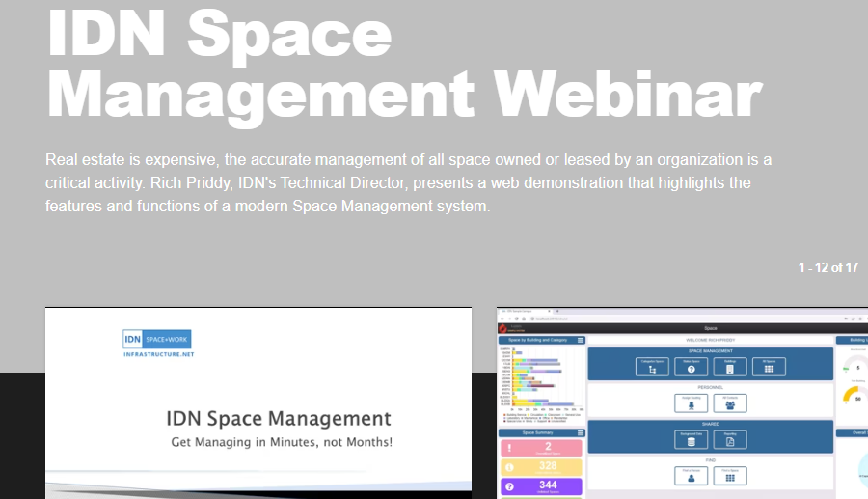
Task: Click the '1 - 12 of 17' results count
Action: pos(827,268)
